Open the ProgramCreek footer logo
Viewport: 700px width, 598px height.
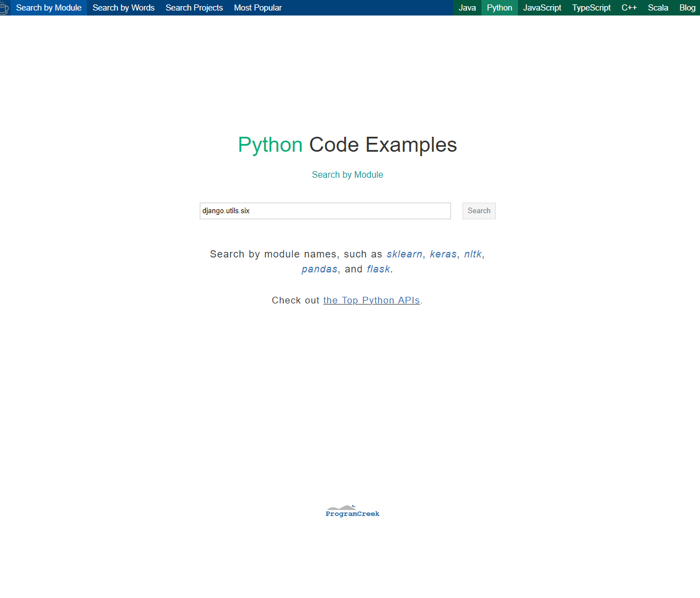click(x=352, y=511)
